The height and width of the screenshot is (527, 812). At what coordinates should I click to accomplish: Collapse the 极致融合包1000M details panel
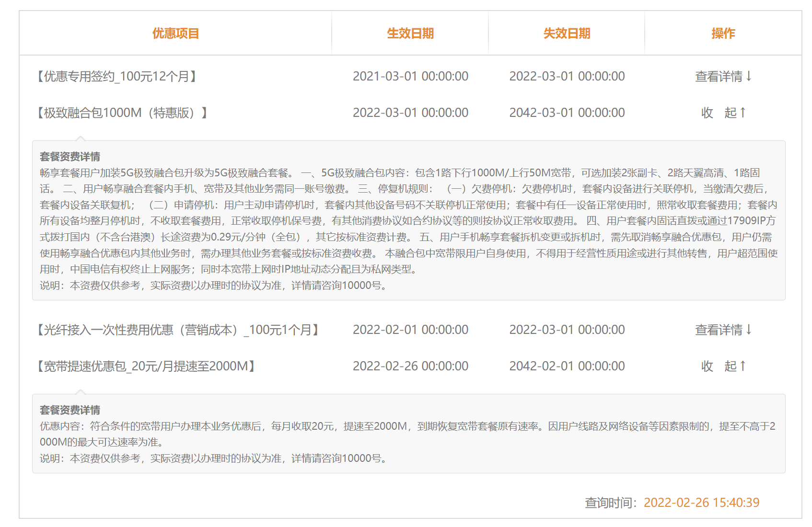723,113
